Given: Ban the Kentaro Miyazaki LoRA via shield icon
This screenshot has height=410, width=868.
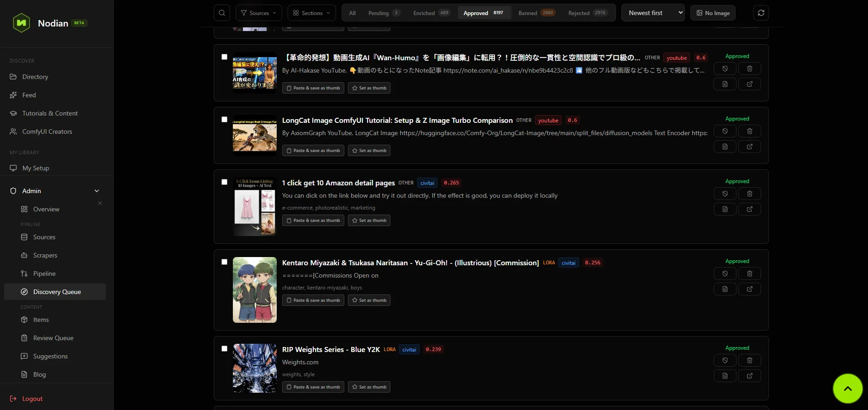Looking at the screenshot, I should click(725, 273).
